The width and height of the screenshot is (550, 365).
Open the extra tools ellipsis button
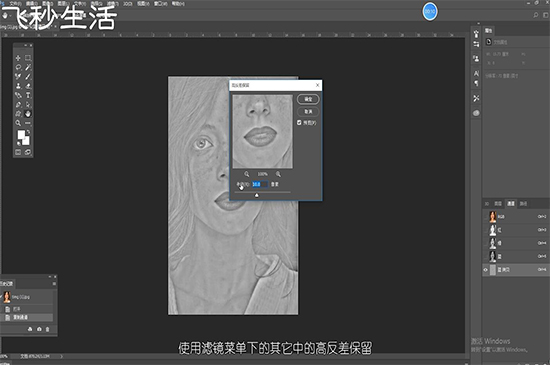pyautogui.click(x=28, y=123)
